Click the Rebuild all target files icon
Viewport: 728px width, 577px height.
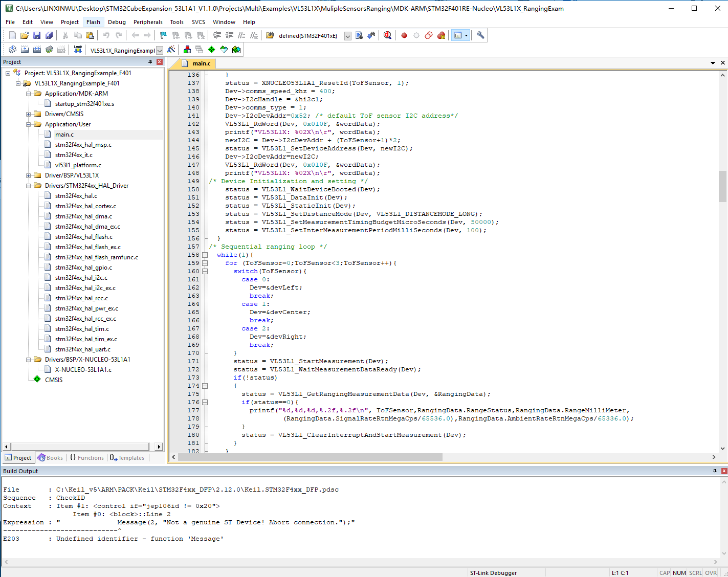click(x=37, y=50)
